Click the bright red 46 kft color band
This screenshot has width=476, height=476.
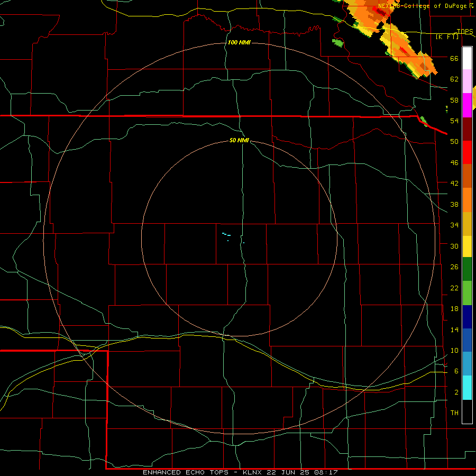[467, 152]
